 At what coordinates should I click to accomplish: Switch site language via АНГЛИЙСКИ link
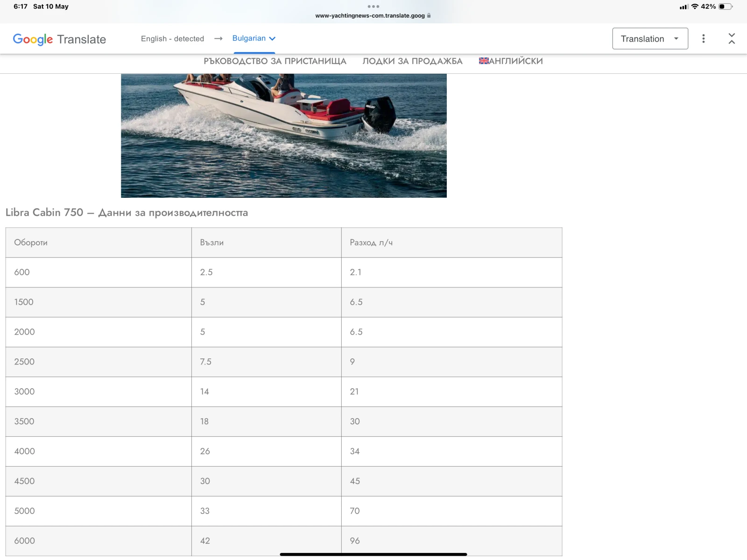pos(515,61)
